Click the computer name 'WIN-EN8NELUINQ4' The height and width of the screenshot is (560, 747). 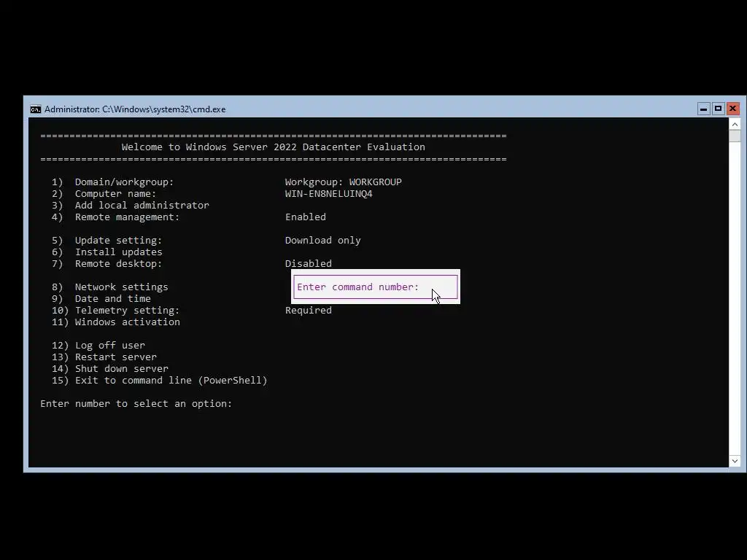click(329, 194)
